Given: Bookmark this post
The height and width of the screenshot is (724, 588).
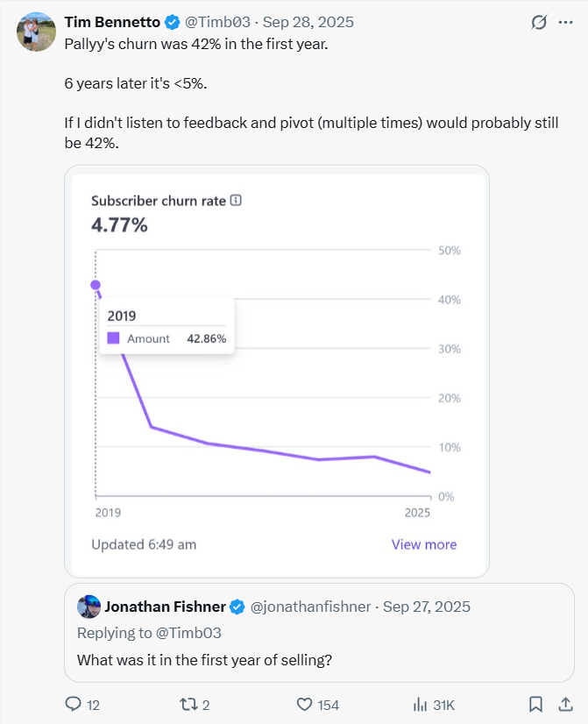Looking at the screenshot, I should point(535,704).
